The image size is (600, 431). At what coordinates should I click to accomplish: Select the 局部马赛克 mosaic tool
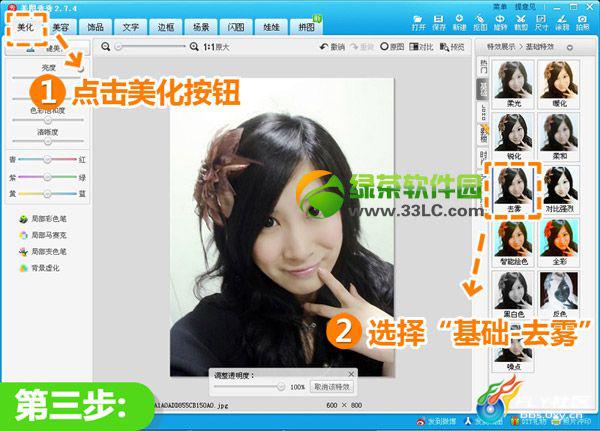[x=43, y=235]
